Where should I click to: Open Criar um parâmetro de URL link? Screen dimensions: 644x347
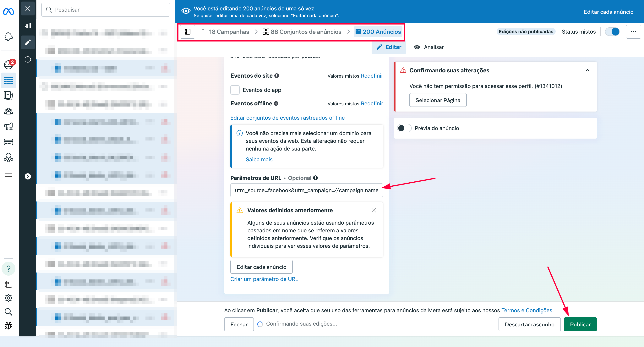click(264, 279)
